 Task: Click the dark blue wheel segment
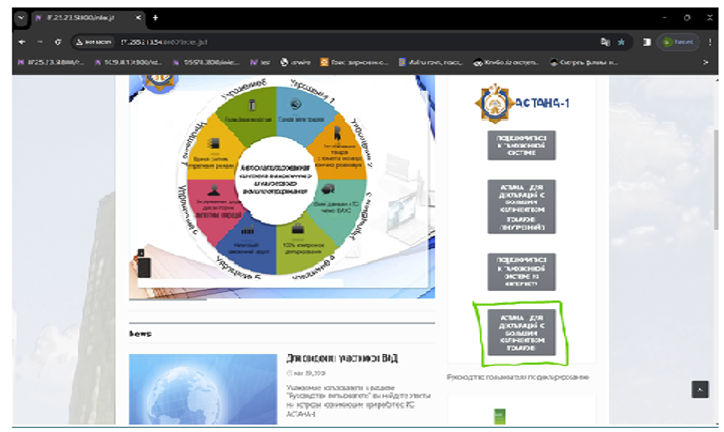[249, 245]
